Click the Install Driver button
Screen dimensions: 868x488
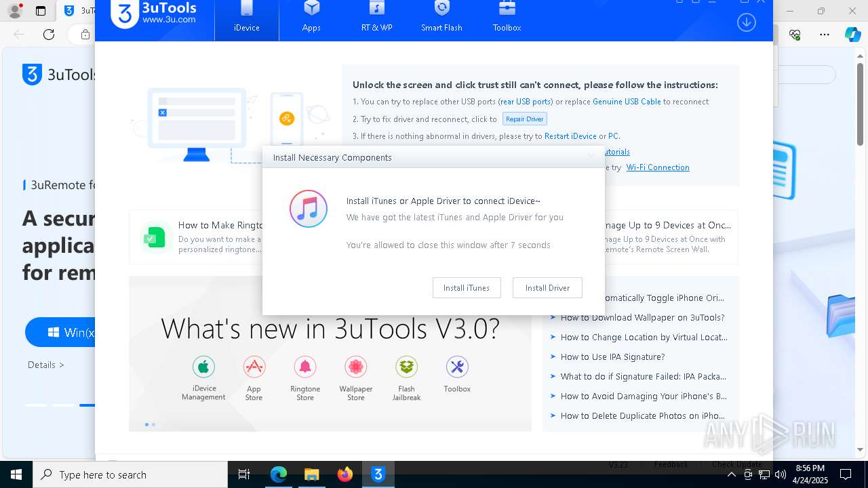coord(547,288)
